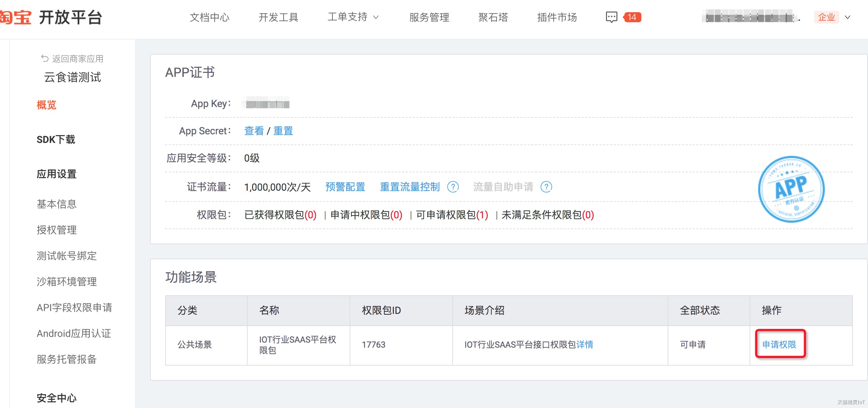Click 重置 to reset App Secret
868x408 pixels.
pyautogui.click(x=283, y=131)
